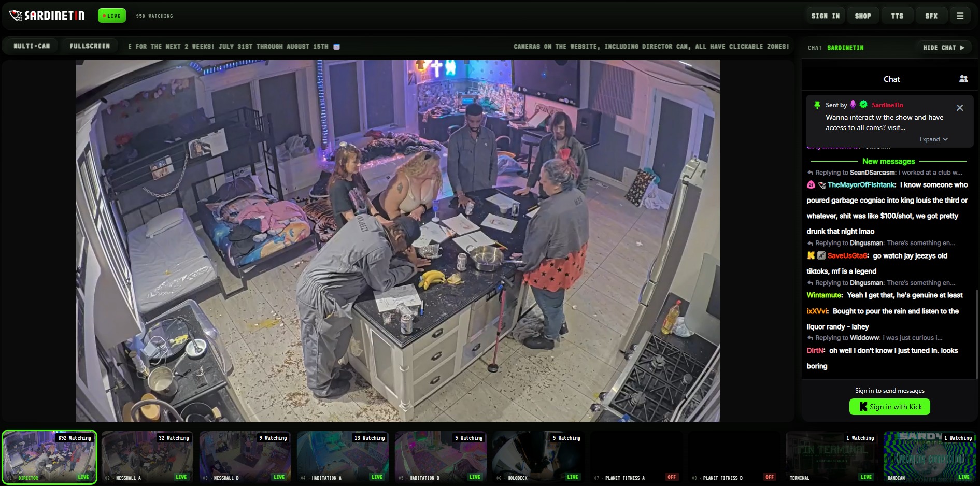Switch to Messhall B camera
Viewport: 980px width, 486px height.
click(x=245, y=458)
